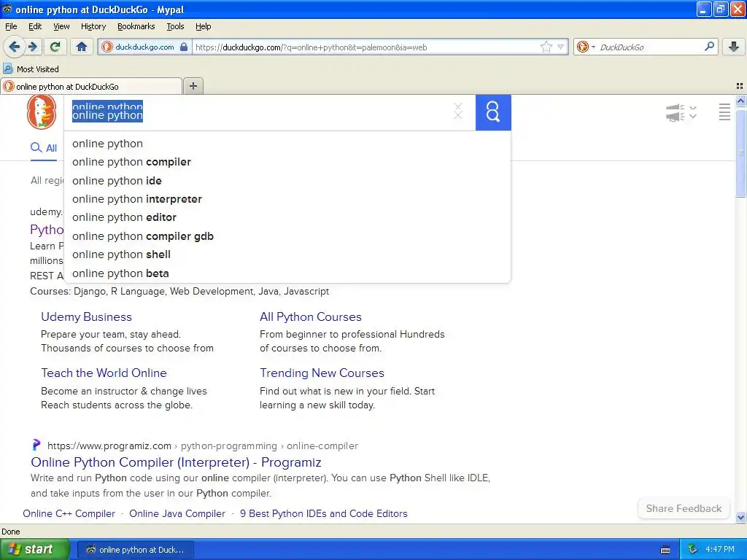Select the Mypal window in the taskbar
The image size is (747, 560).
pyautogui.click(x=135, y=550)
